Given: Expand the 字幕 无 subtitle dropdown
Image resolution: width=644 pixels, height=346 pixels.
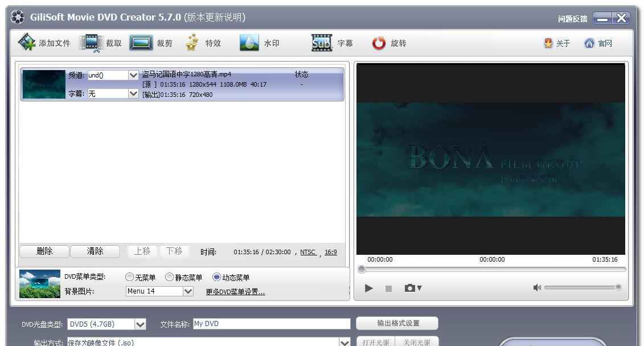Looking at the screenshot, I should [133, 93].
